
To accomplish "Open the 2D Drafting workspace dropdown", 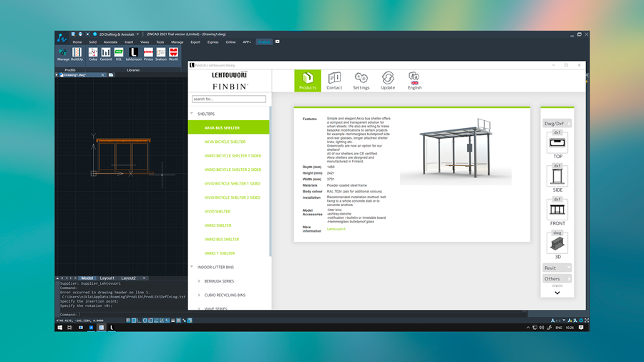I will (137, 34).
